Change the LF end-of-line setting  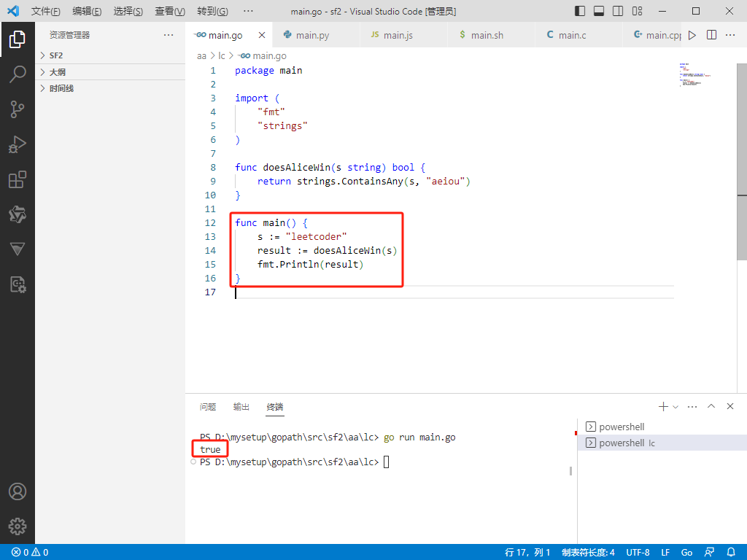(x=665, y=552)
